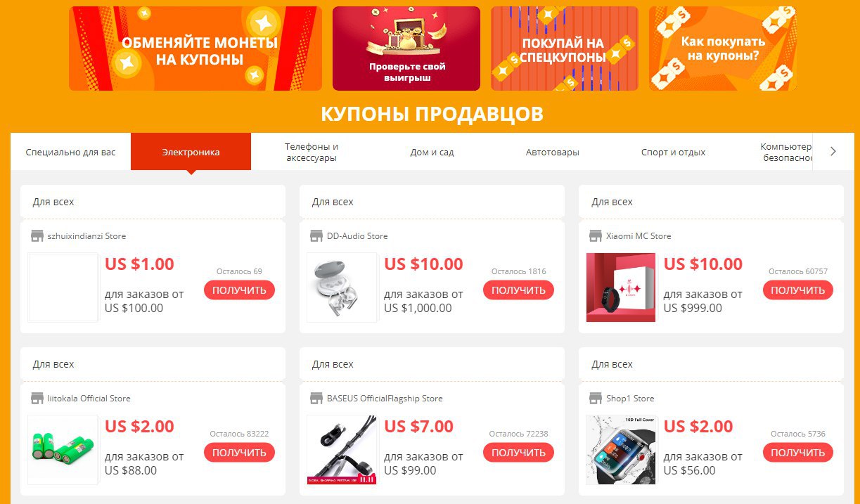Click the store icon beside Xiaomi MC Store

tap(595, 235)
